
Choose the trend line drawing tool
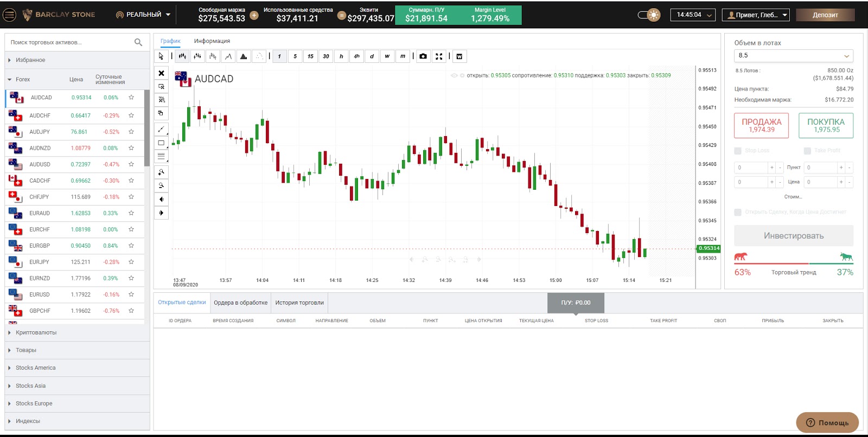pos(161,130)
